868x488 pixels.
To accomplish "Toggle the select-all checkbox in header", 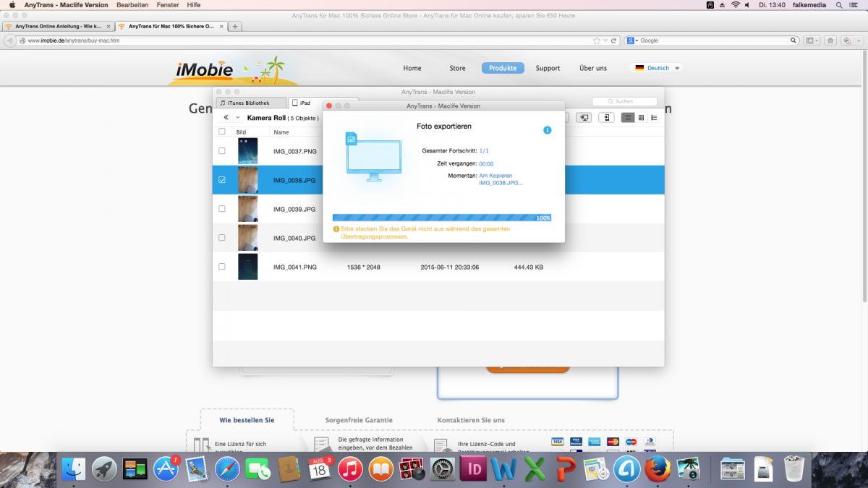I will pyautogui.click(x=222, y=132).
